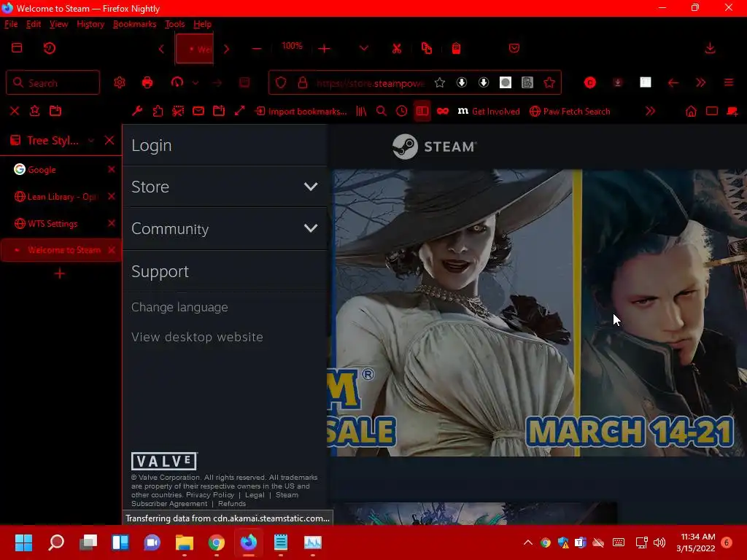This screenshot has height=560, width=747.
Task: Open the Downloads arrow icon
Action: pyautogui.click(x=710, y=48)
